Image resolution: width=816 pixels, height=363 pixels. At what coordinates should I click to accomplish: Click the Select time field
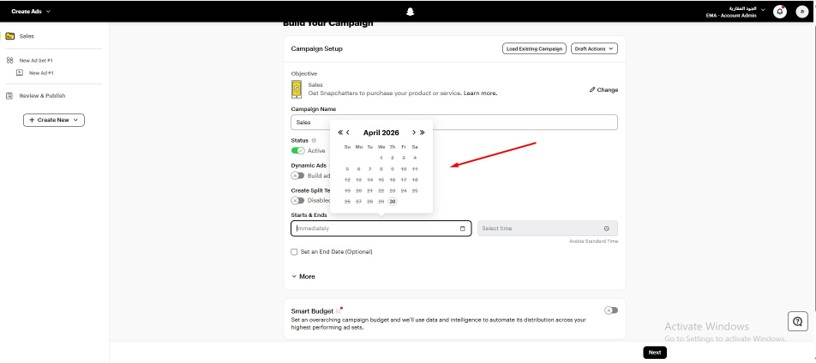[547, 228]
